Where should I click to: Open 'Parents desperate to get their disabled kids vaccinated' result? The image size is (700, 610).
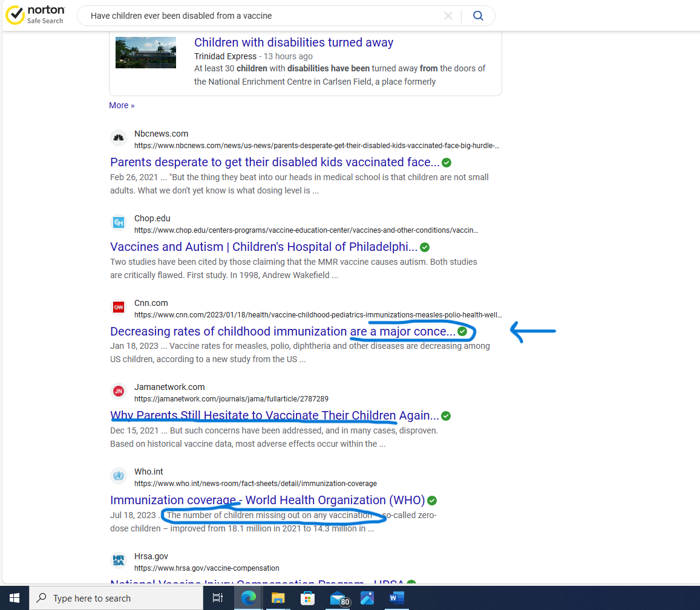(x=275, y=162)
